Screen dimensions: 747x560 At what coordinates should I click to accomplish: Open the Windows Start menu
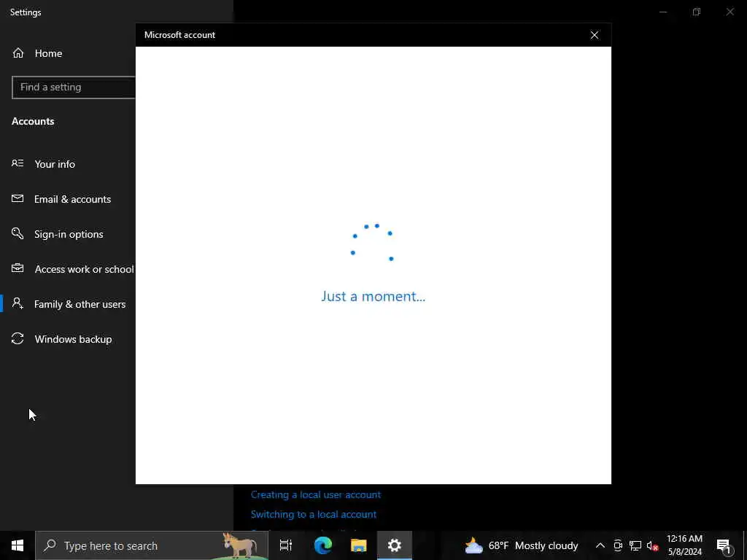(18, 545)
